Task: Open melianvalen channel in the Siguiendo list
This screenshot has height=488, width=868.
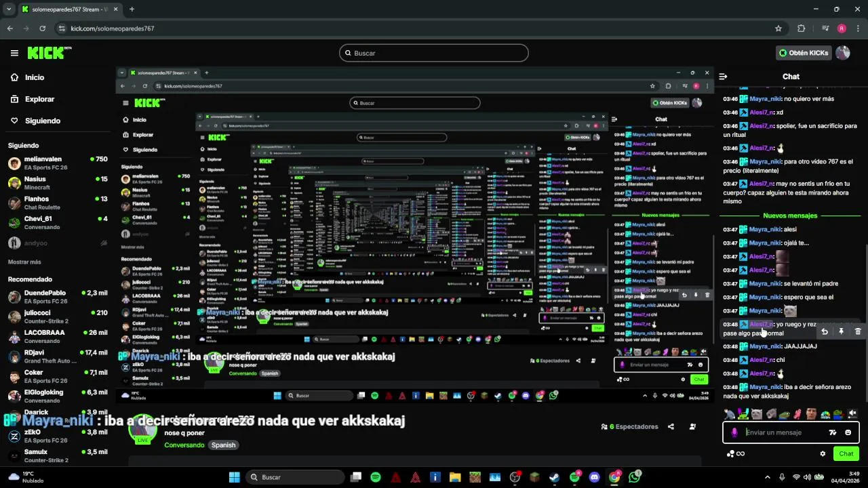Action: (x=58, y=163)
